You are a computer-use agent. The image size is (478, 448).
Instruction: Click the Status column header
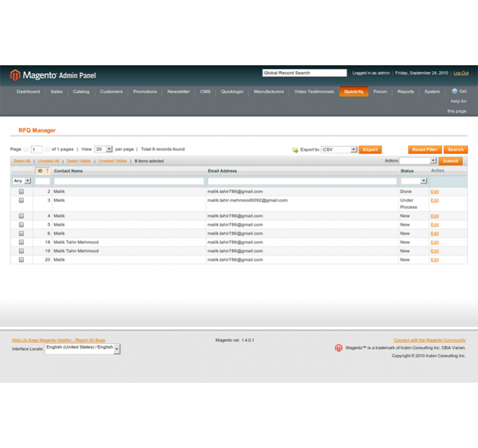pos(407,171)
